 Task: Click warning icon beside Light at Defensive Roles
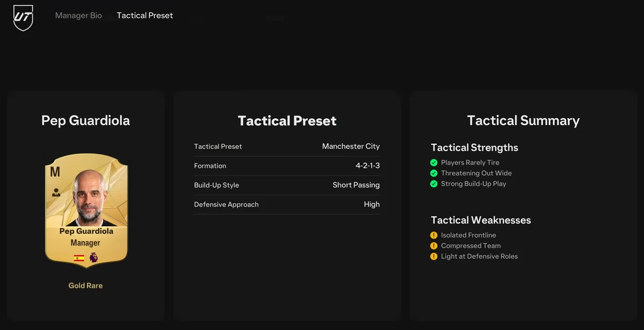pyautogui.click(x=434, y=256)
